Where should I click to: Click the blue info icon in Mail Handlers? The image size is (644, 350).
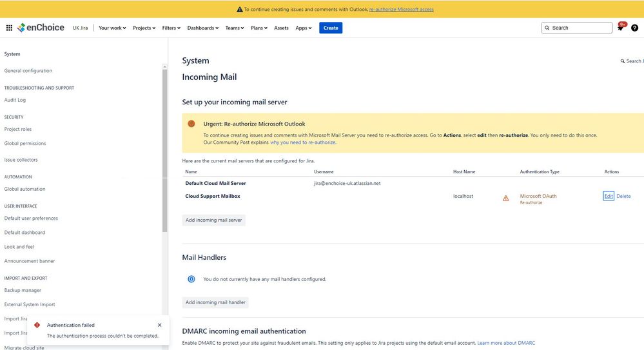pos(191,279)
